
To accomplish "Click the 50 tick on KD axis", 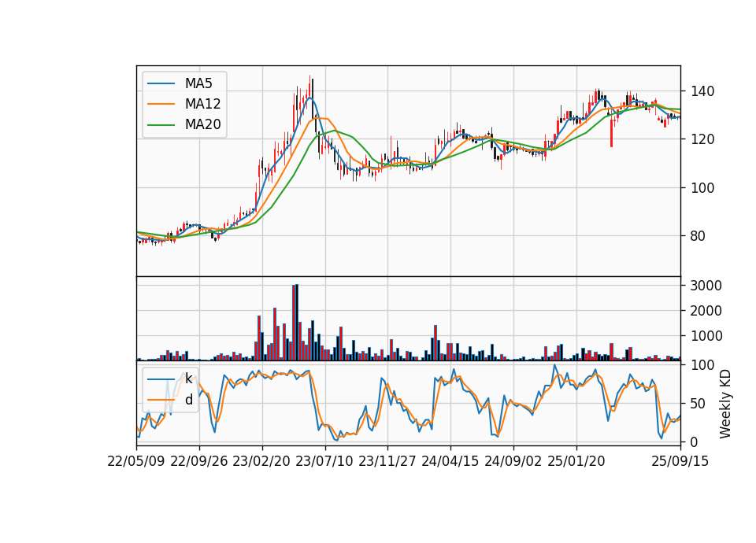I will click(x=698, y=403).
